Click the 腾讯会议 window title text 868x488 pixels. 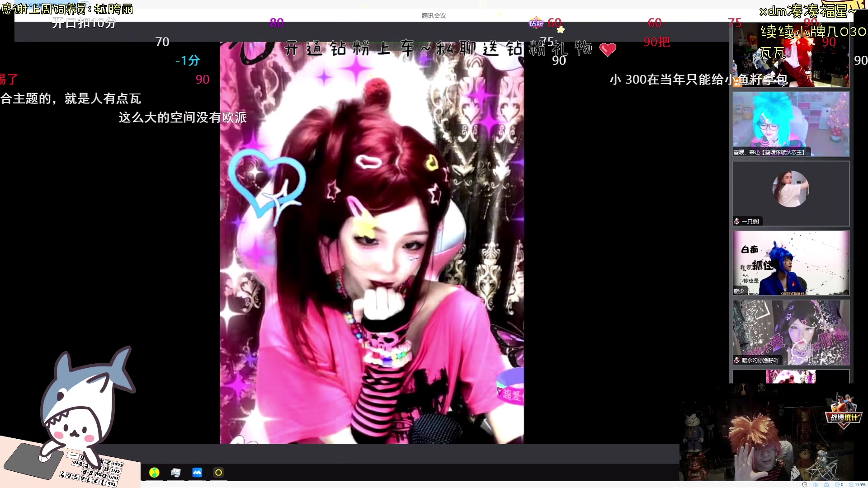434,15
